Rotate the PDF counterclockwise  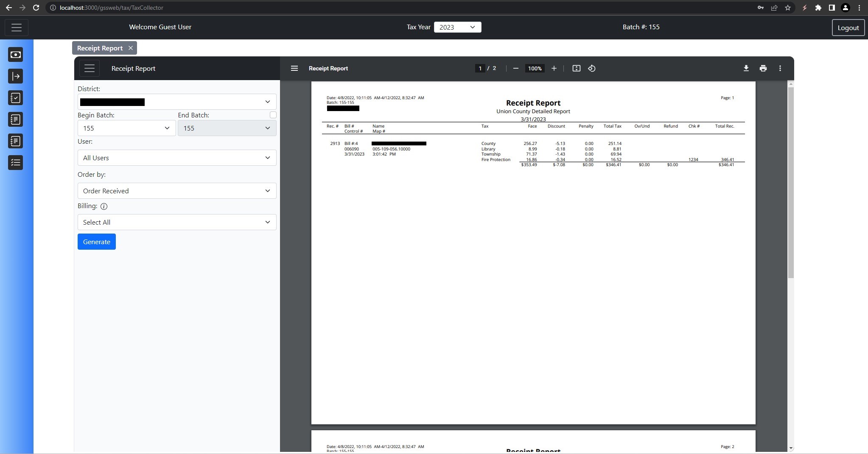[592, 68]
